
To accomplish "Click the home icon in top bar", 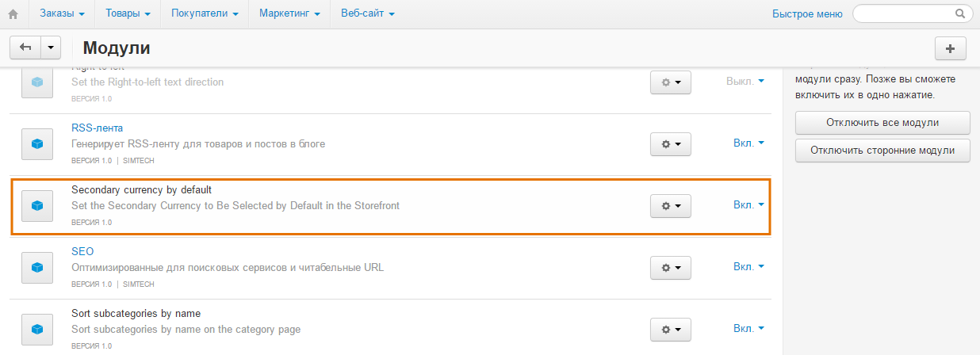I will [x=13, y=13].
